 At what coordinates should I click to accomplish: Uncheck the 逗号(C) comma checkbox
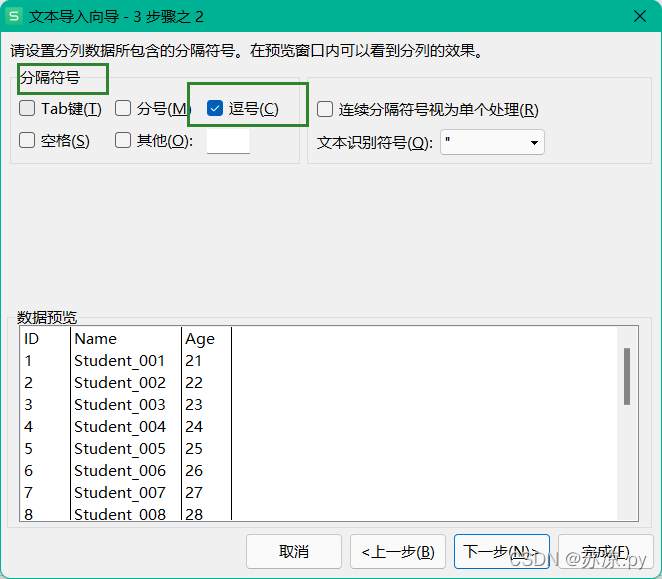pos(215,109)
